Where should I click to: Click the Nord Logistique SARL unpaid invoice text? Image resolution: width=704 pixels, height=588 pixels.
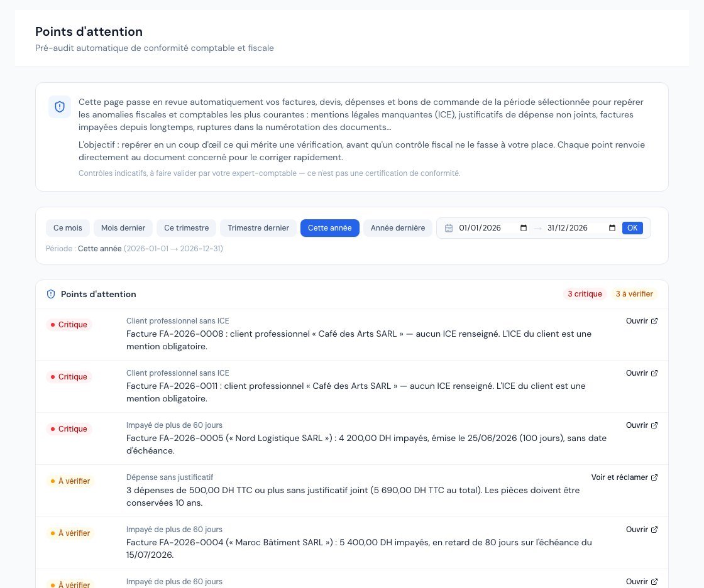(366, 444)
